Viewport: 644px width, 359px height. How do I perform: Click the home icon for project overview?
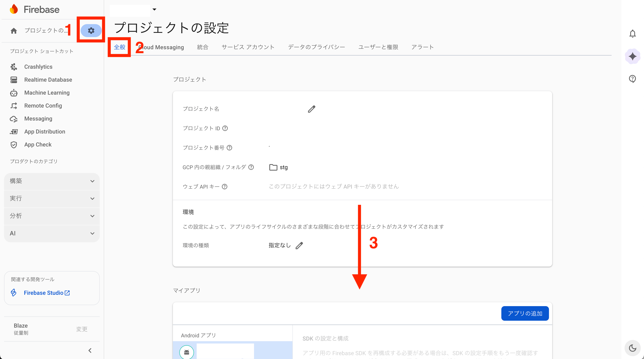[14, 31]
